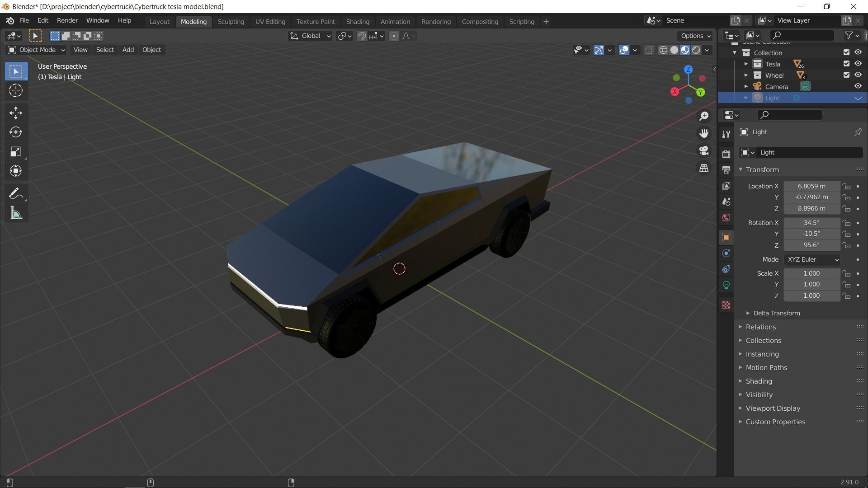Open the XYZ Euler rotation mode dropdown

(812, 259)
